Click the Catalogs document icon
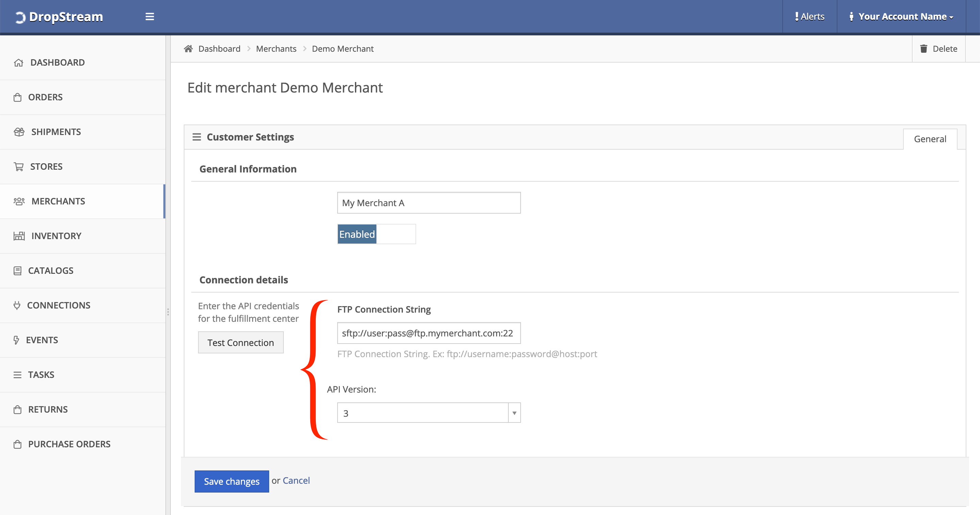 [17, 270]
